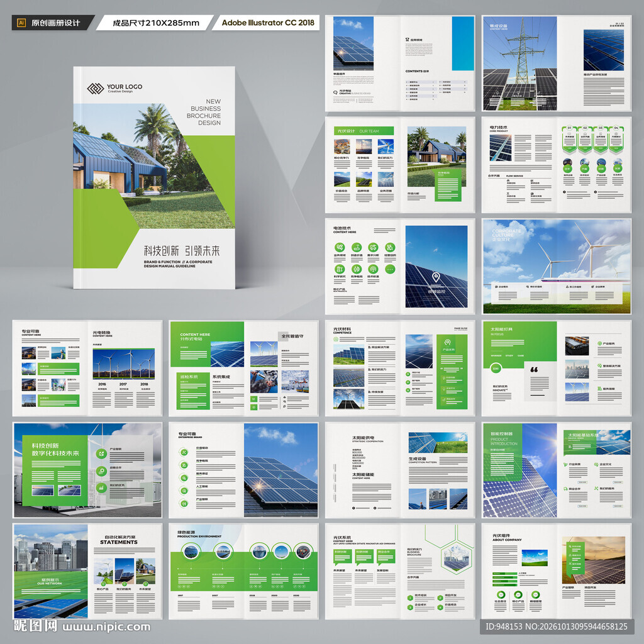Click the '科技创新 引领未来' cover title
The width and height of the screenshot is (644, 644).
click(x=182, y=250)
